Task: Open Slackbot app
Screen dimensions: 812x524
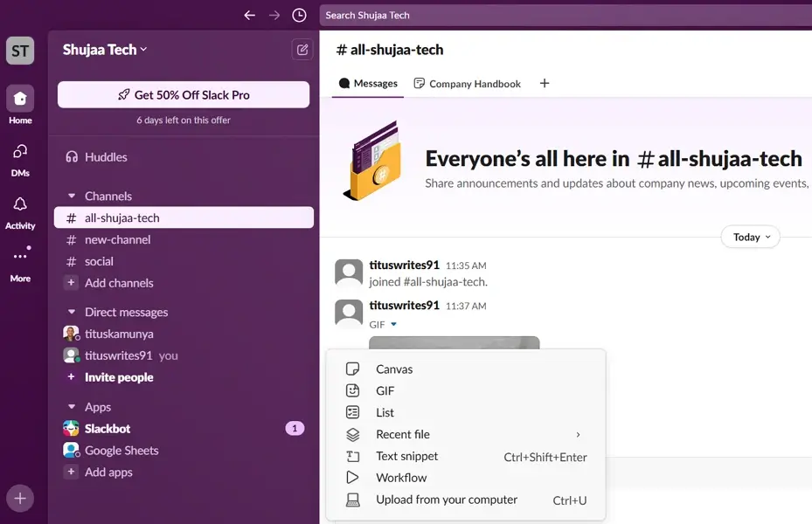Action: point(184,428)
